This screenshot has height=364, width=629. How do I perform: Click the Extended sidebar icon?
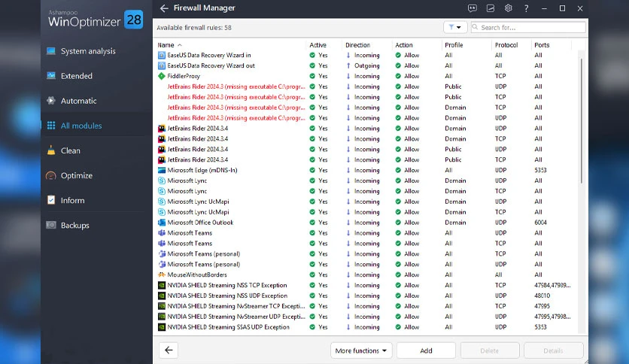coord(51,76)
